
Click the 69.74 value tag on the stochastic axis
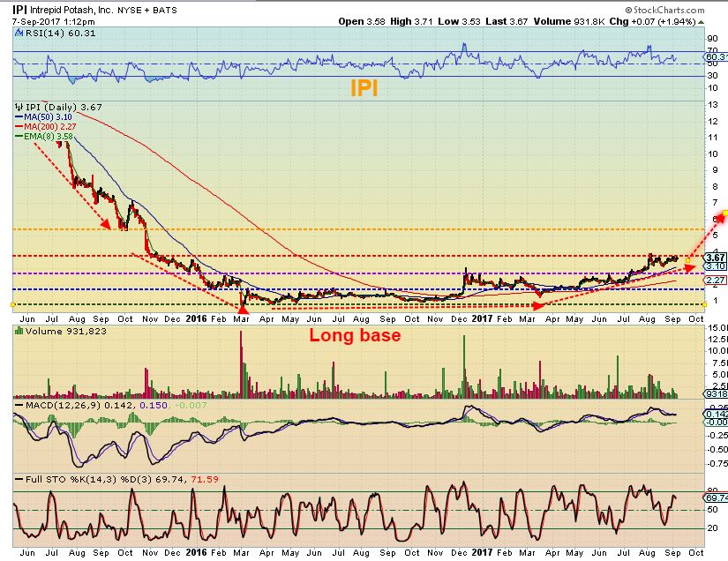tap(716, 497)
